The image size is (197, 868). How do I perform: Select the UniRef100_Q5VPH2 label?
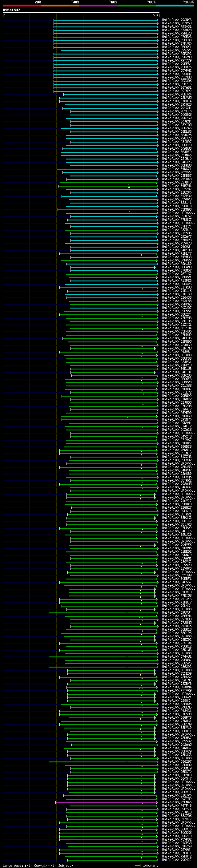pos(177,71)
